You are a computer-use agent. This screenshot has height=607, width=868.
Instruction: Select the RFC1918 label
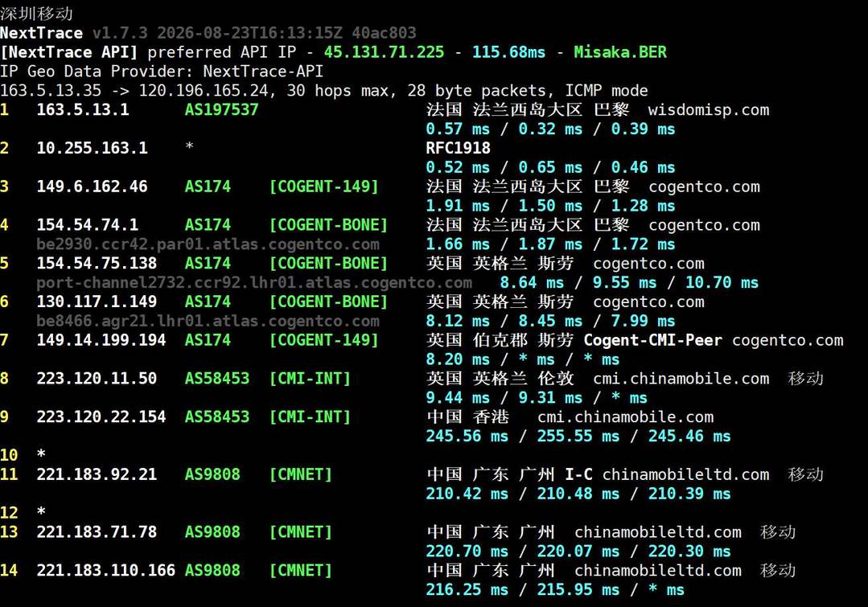tap(458, 148)
